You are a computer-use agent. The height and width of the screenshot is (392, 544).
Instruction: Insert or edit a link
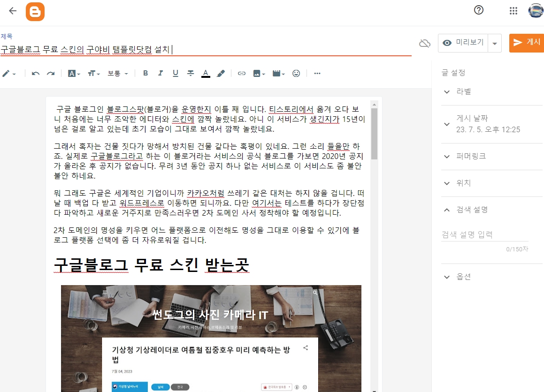241,74
